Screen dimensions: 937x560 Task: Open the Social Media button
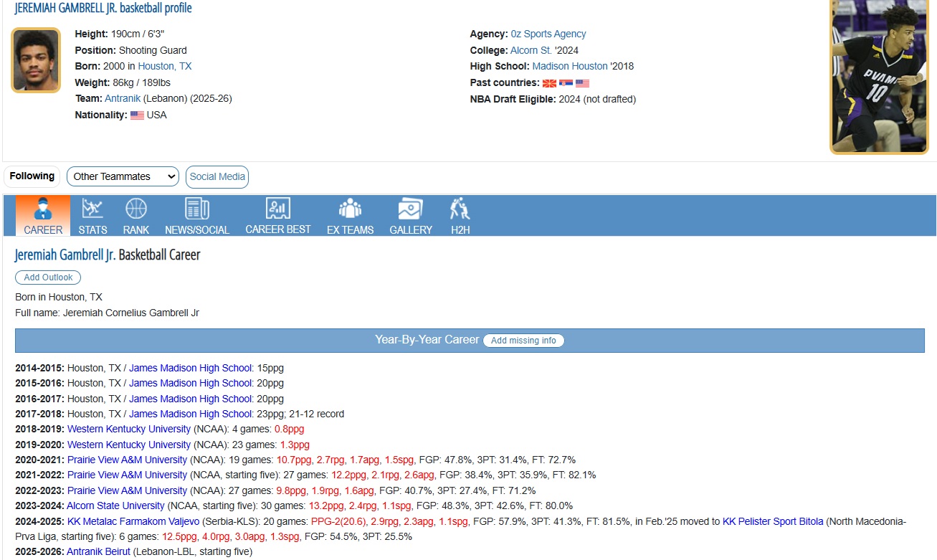click(x=217, y=176)
